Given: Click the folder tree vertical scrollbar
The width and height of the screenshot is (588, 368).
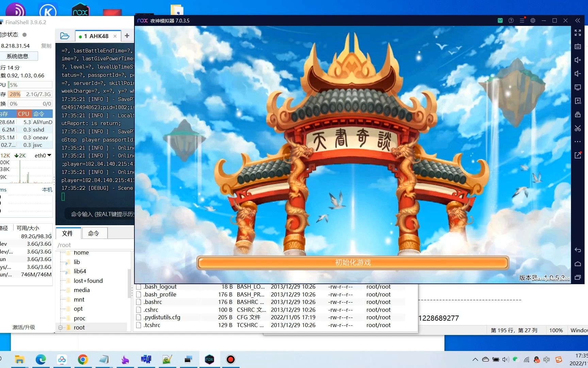Looking at the screenshot, I should [x=129, y=283].
